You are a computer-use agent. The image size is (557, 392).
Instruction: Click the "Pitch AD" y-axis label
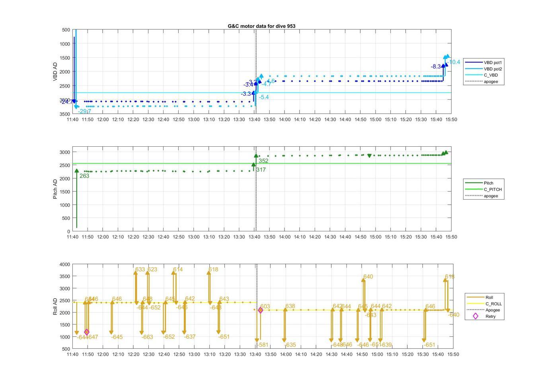[55, 189]
